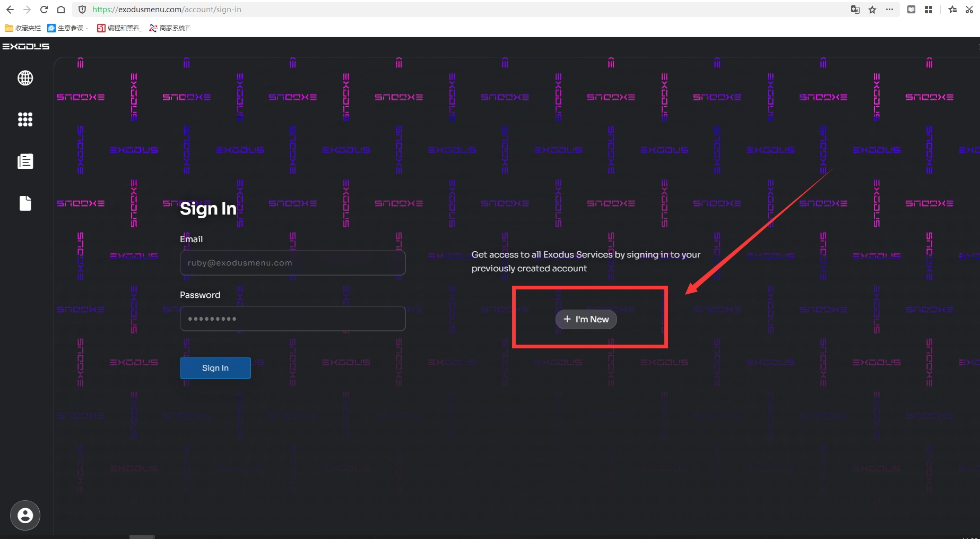980x539 pixels.
Task: Click the blank page icon in sidebar
Action: (x=25, y=203)
